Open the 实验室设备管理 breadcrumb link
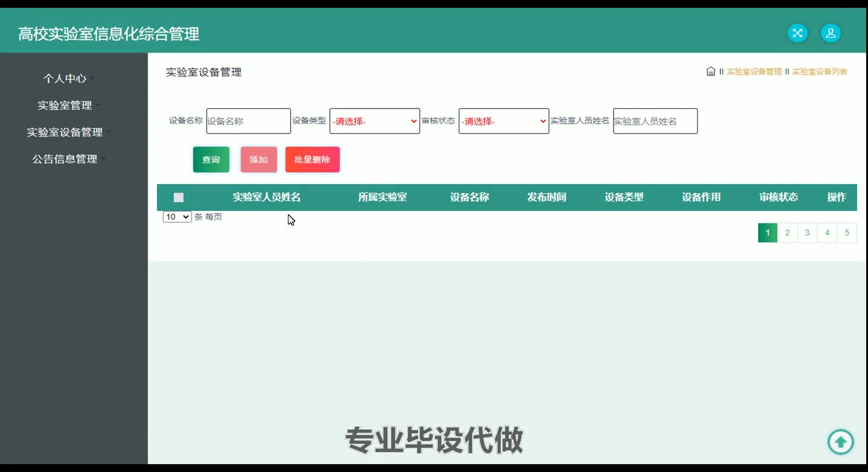The height and width of the screenshot is (472, 868). click(754, 72)
